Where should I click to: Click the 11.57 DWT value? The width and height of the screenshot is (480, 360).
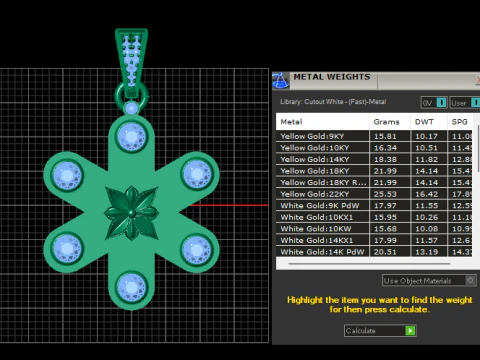[426, 240]
